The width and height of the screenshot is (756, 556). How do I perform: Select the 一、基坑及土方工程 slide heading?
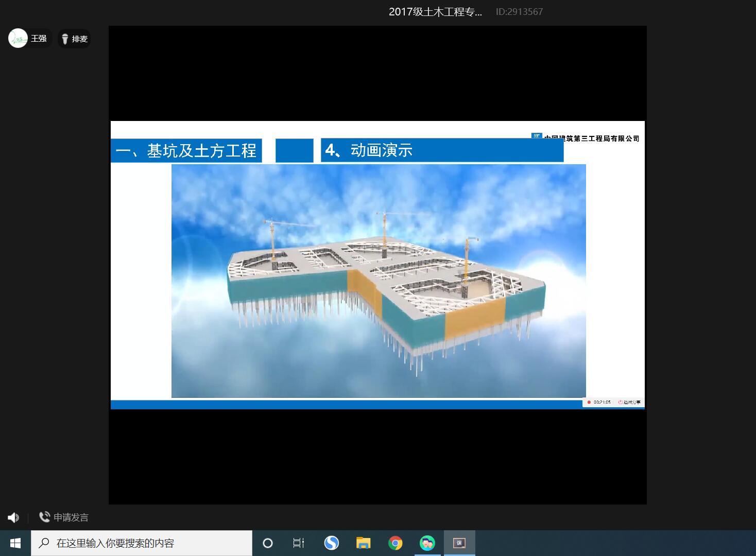click(186, 150)
